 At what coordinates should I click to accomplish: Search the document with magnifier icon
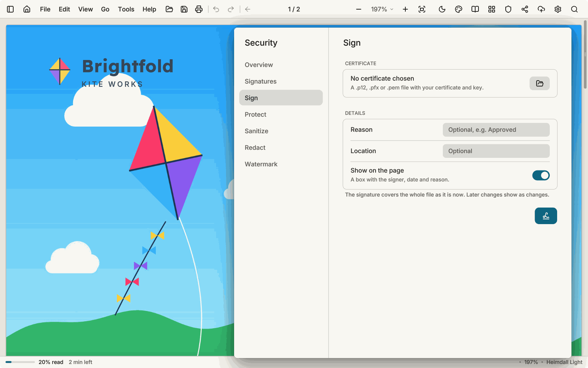coord(574,9)
